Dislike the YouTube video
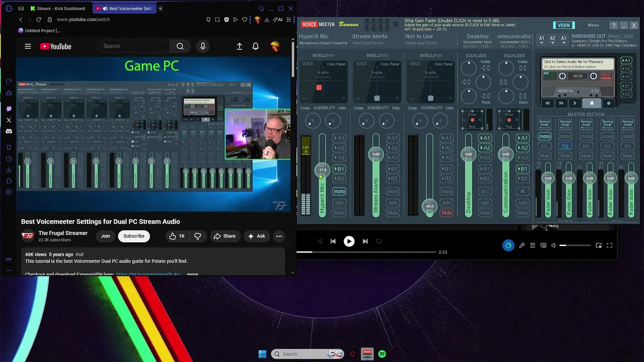Viewport: 644px width, 362px height. (198, 236)
